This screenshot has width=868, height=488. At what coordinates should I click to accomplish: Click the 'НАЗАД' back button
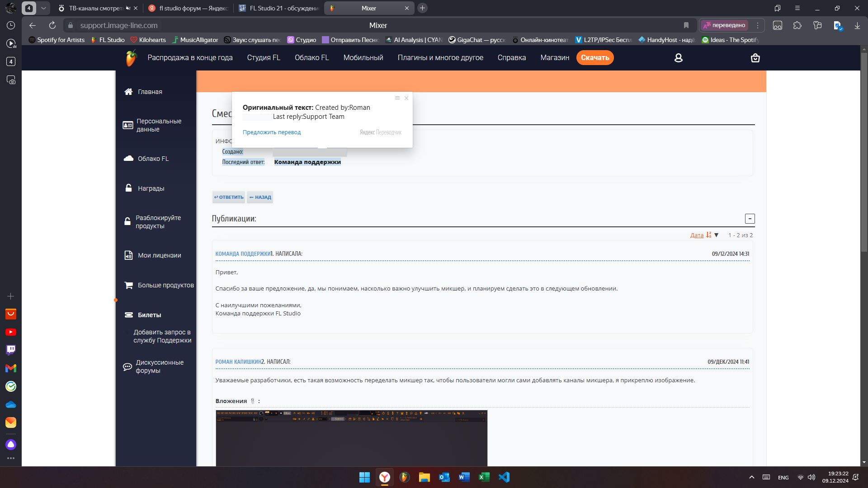(x=260, y=197)
